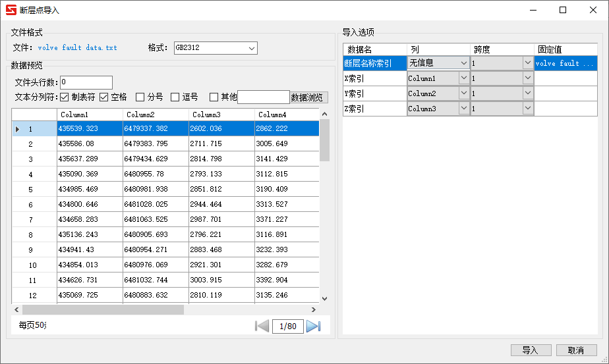
Task: Select cell 6481032.744 in row 11
Action: click(156, 280)
